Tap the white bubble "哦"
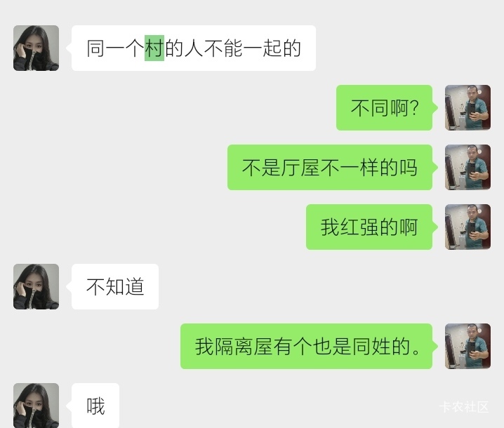 tap(95, 405)
